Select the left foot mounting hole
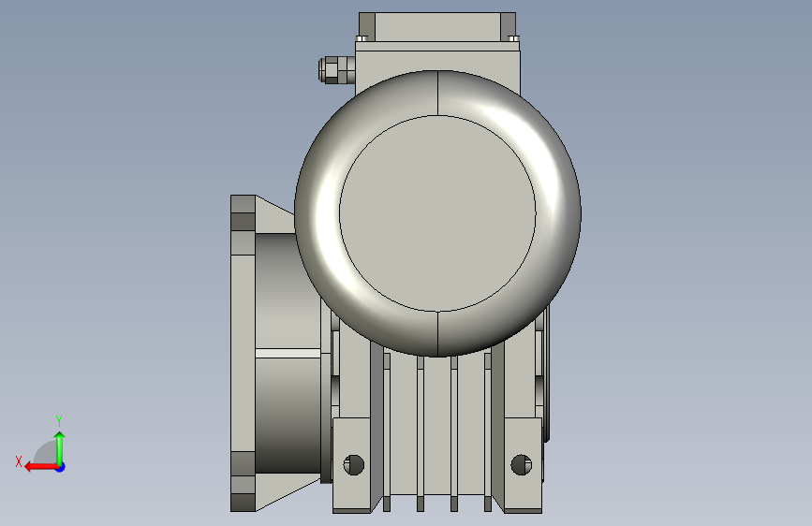 [354, 465]
